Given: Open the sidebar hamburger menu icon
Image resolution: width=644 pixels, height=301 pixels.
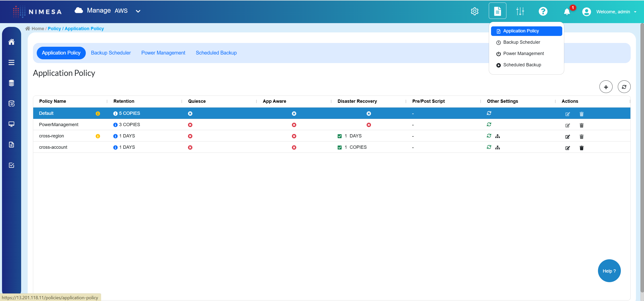Looking at the screenshot, I should [11, 62].
